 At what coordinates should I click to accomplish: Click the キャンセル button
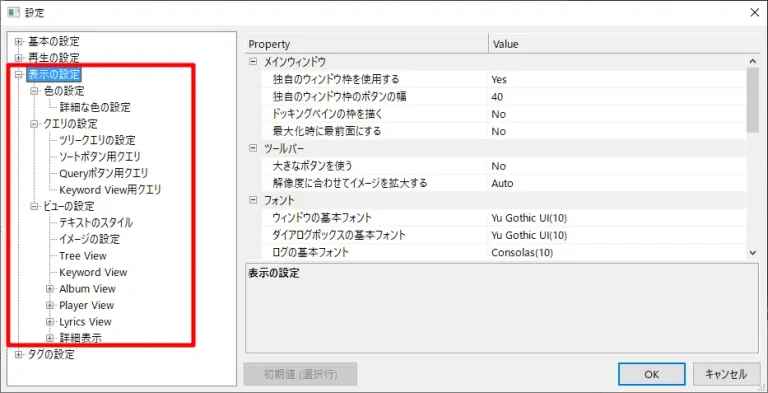click(x=726, y=374)
